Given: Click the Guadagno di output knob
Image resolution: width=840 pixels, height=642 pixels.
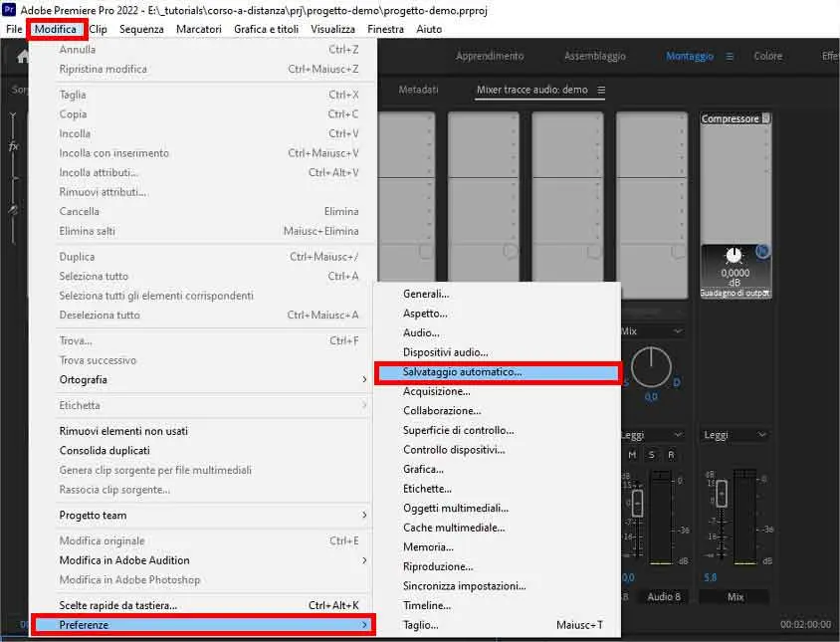Looking at the screenshot, I should (734, 256).
